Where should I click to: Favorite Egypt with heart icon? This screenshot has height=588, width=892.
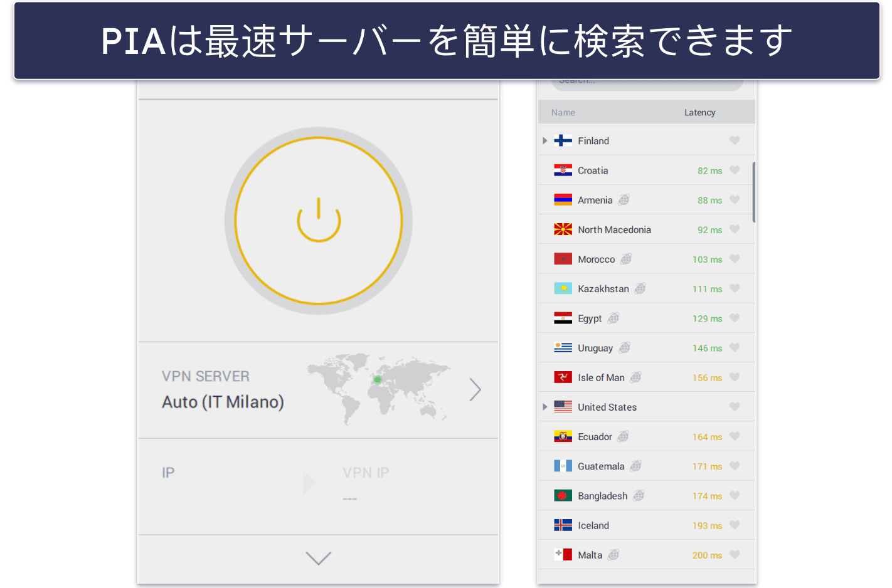(735, 318)
